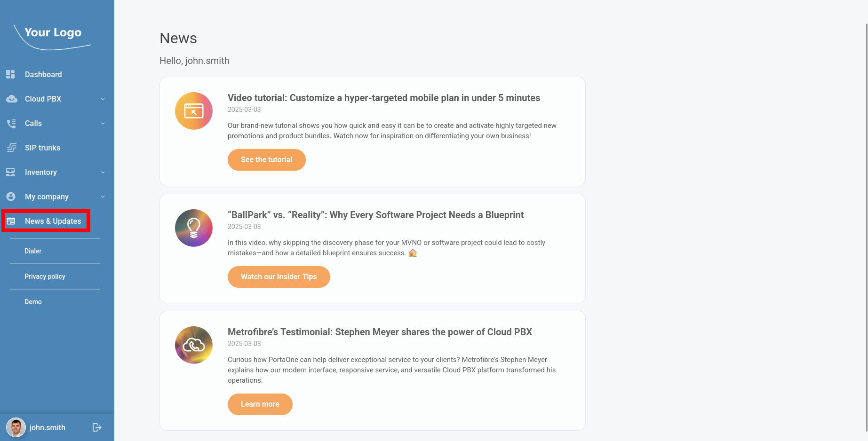The image size is (868, 441).
Task: Expand the Inventory submenu chevron
Action: point(103,172)
